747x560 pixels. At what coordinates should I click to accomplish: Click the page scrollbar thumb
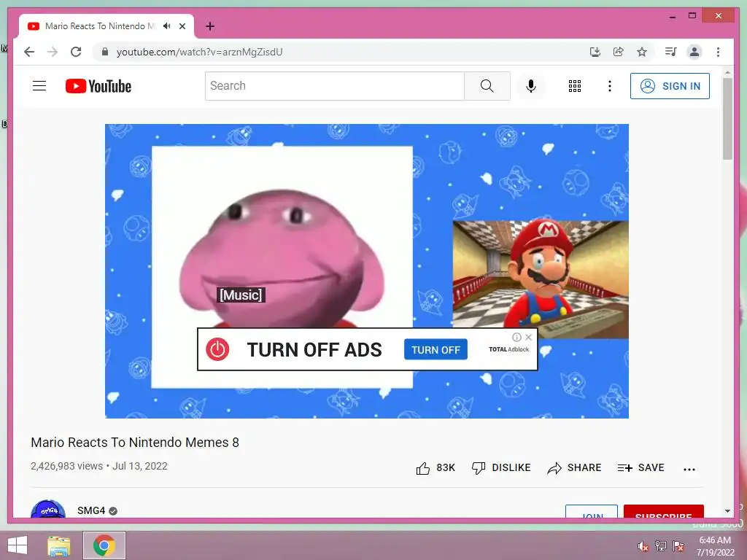[727, 118]
